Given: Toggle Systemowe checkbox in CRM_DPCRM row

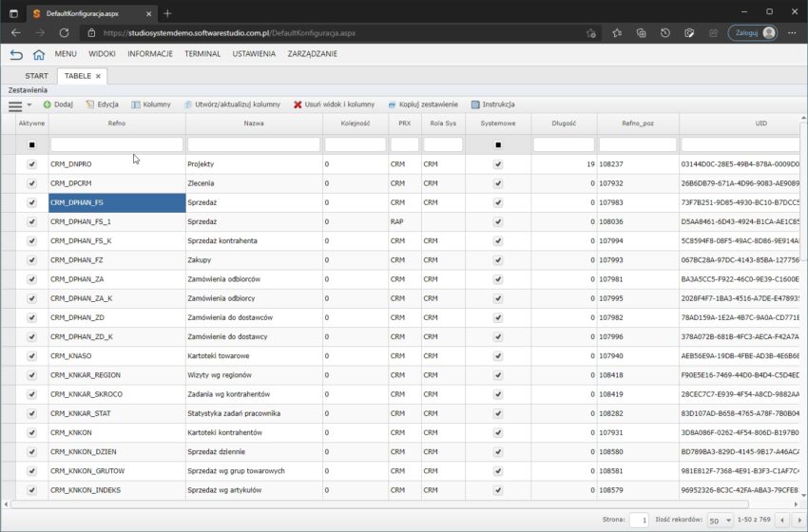Looking at the screenshot, I should click(x=497, y=183).
